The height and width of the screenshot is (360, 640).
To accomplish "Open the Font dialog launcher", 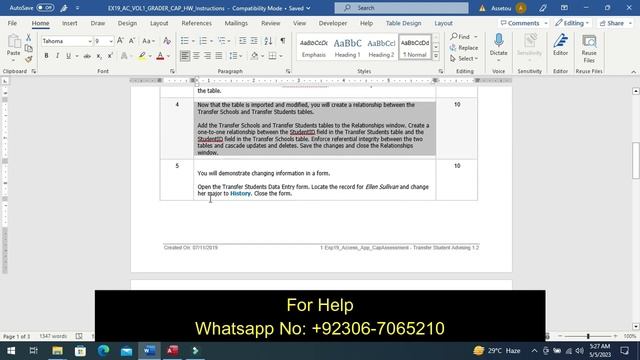I will 172,71.
